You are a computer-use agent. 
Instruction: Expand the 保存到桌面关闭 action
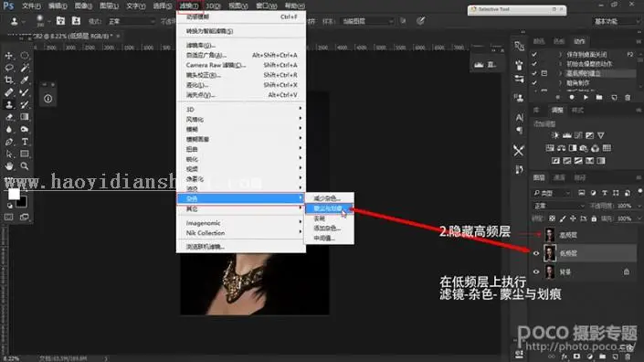point(561,54)
